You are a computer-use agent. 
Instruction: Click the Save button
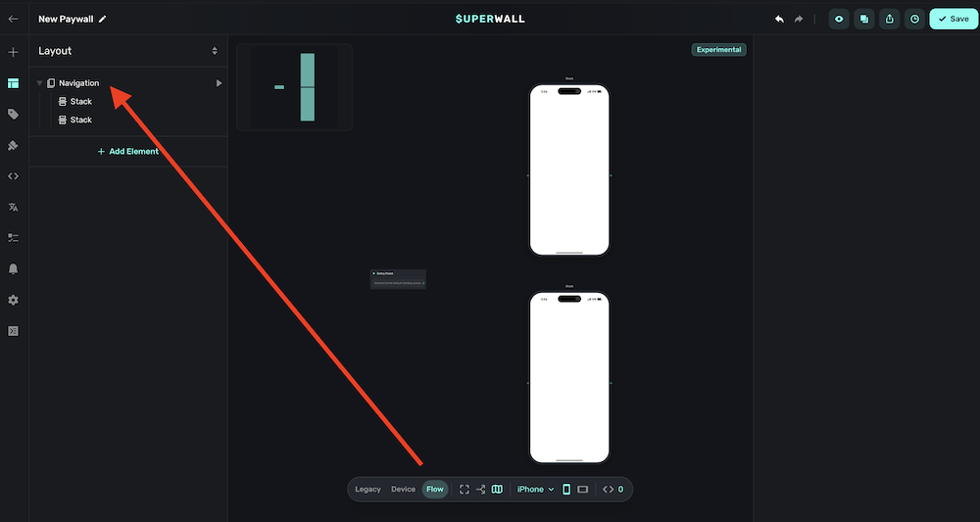tap(953, 19)
